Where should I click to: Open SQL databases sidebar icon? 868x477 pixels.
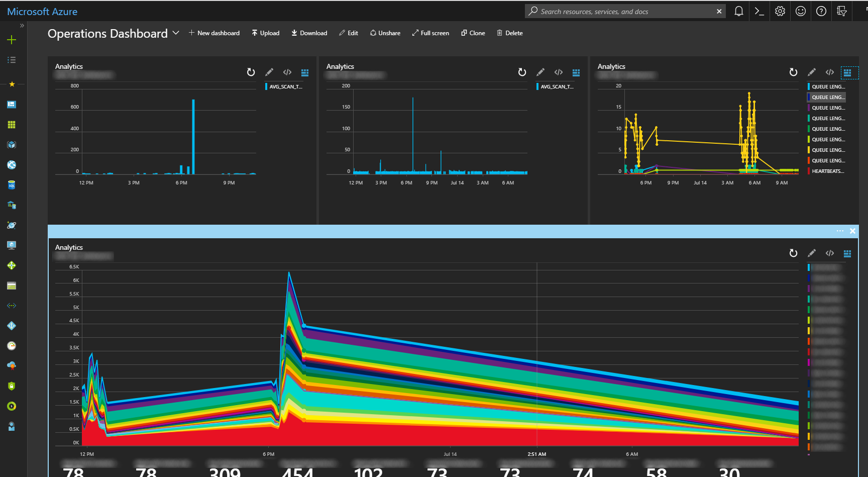point(12,185)
